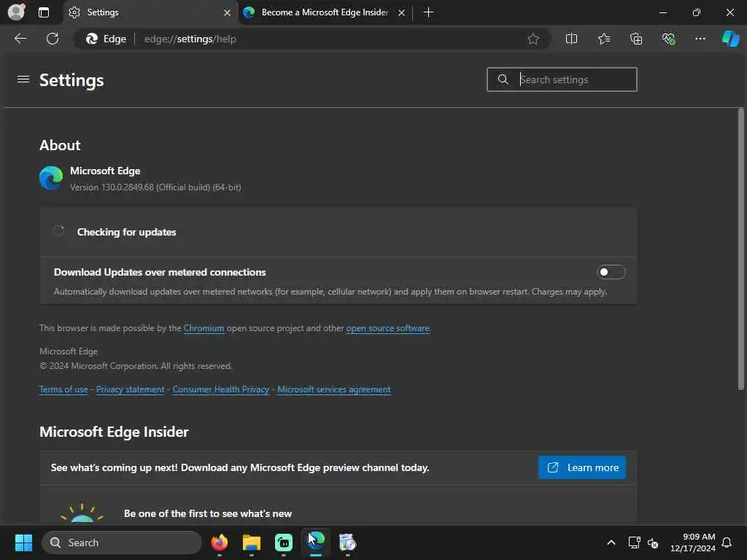Open the taskbar app right of Edge

pos(347,542)
